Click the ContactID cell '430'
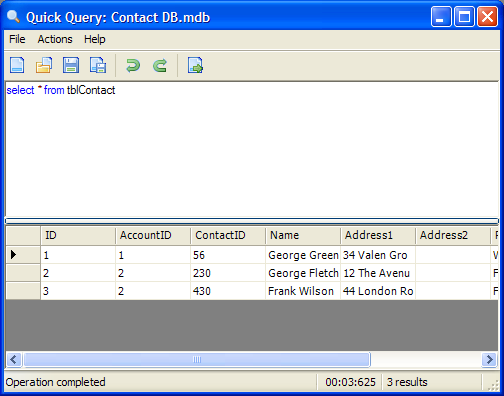504x396 pixels. [x=228, y=291]
